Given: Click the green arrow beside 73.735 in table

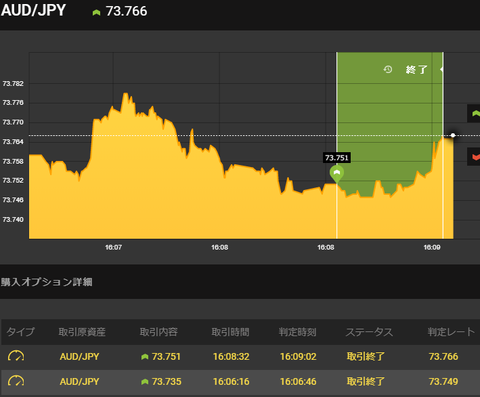Looking at the screenshot, I should (x=144, y=382).
